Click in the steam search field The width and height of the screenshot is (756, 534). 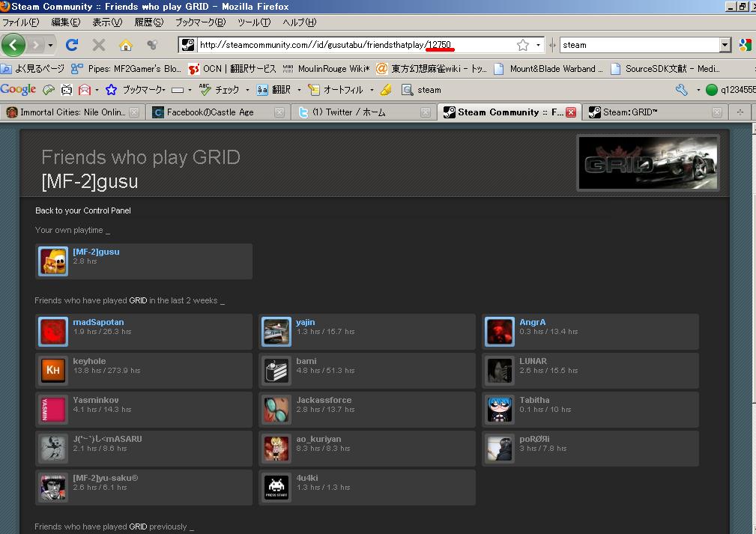pos(641,45)
